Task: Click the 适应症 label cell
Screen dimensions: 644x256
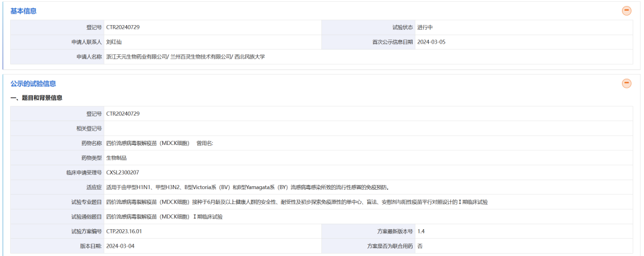Action: 57,187
